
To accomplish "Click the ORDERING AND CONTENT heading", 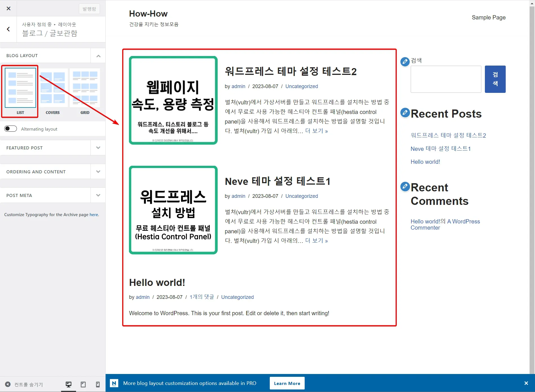I will [x=36, y=172].
